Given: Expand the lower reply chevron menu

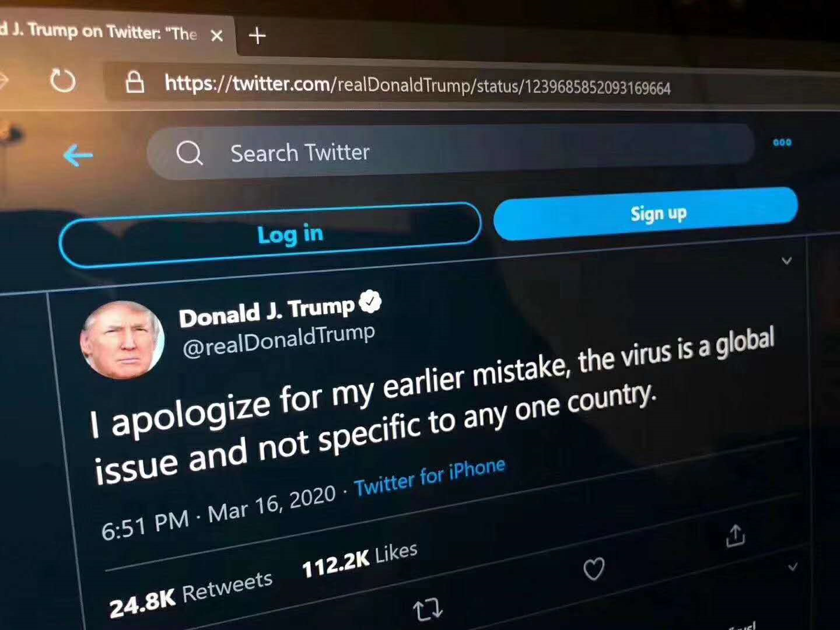Looking at the screenshot, I should [793, 566].
